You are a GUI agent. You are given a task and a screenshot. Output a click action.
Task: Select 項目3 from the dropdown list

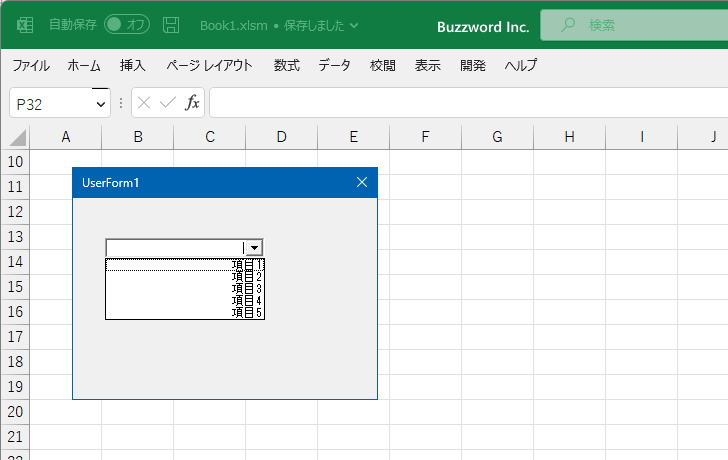[x=185, y=289]
